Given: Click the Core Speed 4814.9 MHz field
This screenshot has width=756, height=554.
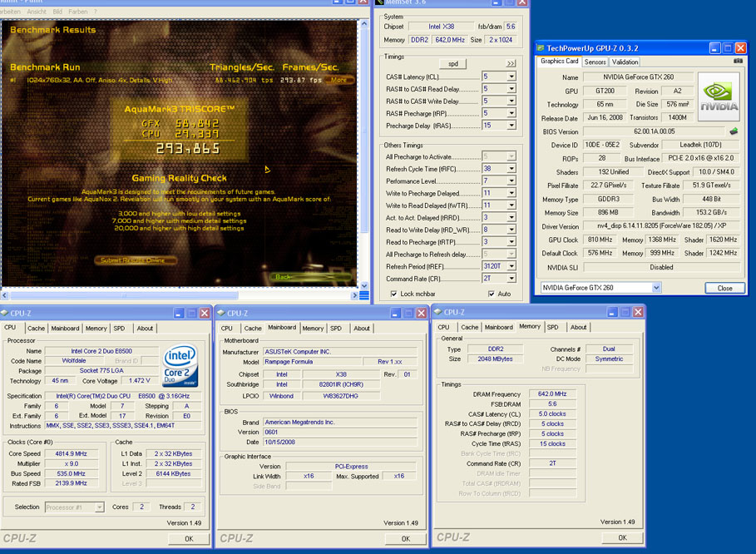Looking at the screenshot, I should coord(72,453).
